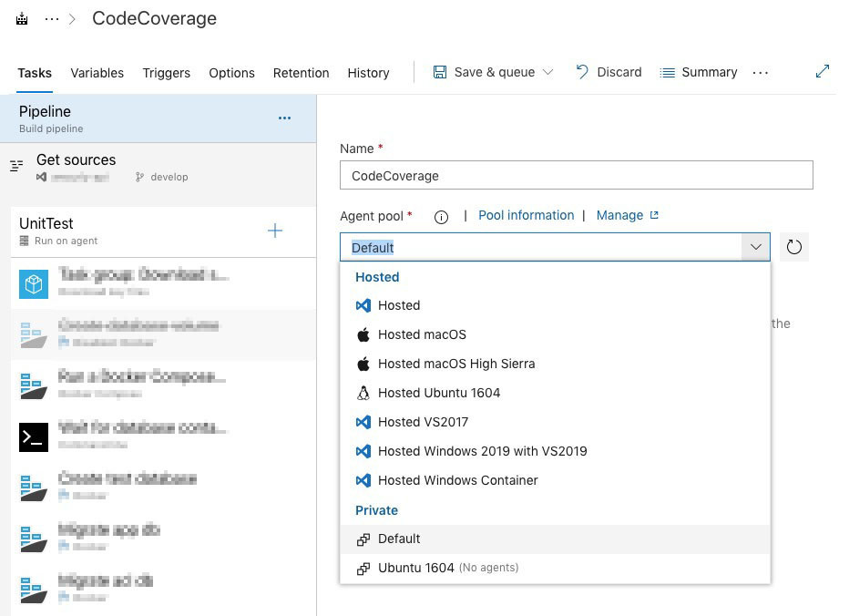Click the Name field containing CodeCoverage
849x616 pixels.
pos(576,175)
